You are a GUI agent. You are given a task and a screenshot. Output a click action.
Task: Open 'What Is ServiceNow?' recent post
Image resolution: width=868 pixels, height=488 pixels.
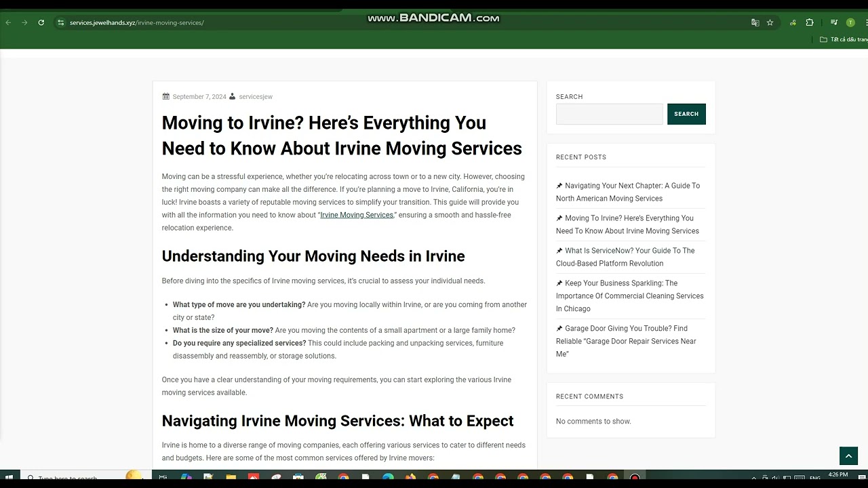625,257
